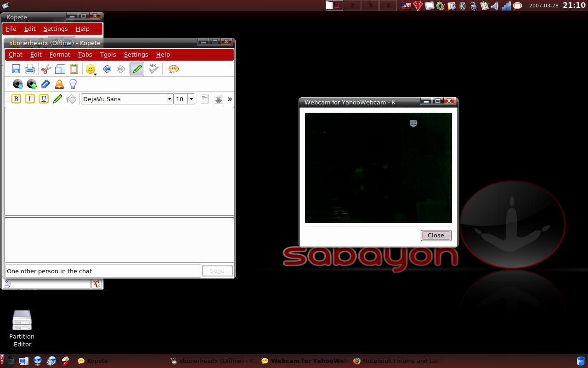Open the Settings menu in chat window
The image size is (588, 368).
[x=136, y=54]
